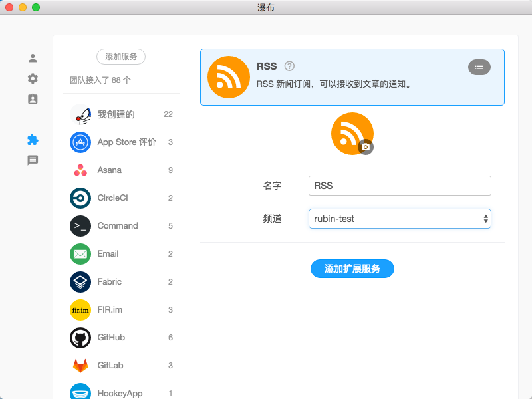Click the bold RSS title in header card
Screen dimensions: 532x399
[x=267, y=66]
